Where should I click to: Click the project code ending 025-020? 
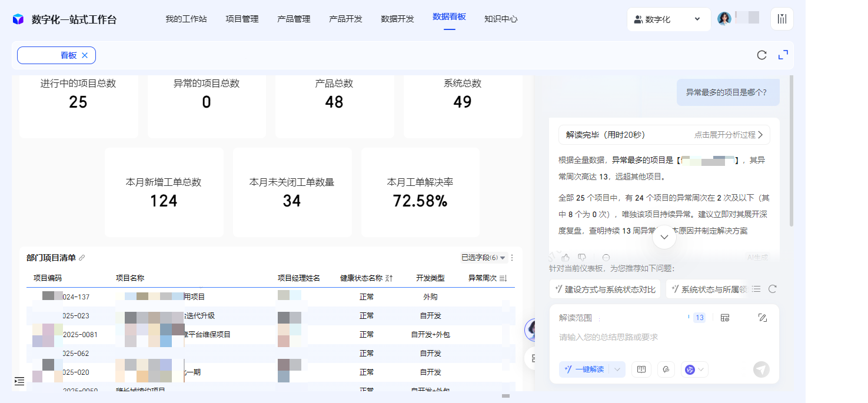click(x=75, y=372)
